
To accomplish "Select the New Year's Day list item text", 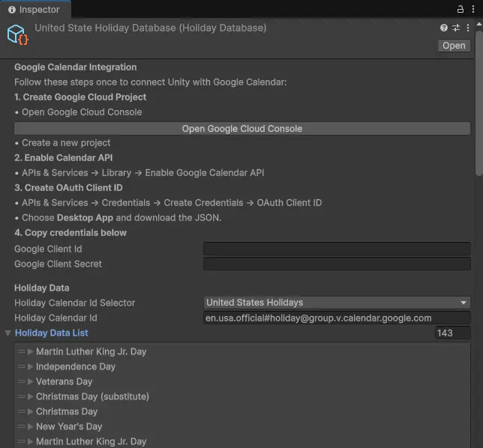I will (69, 426).
